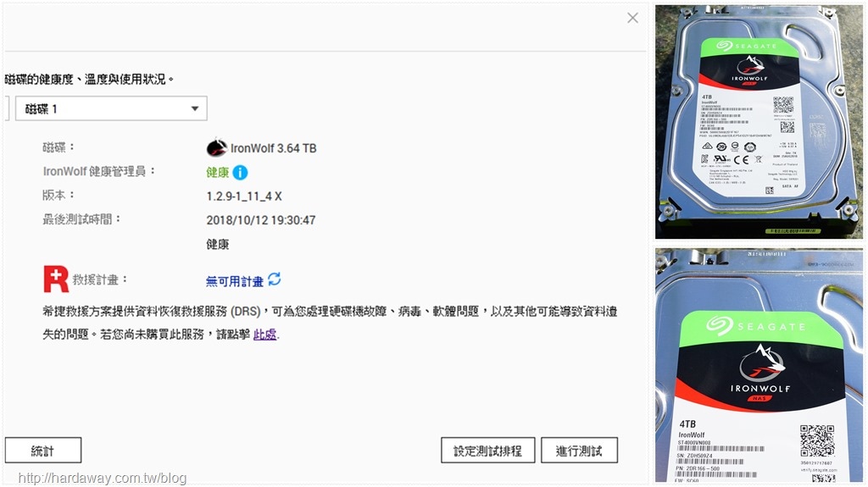This screenshot has width=868, height=487.
Task: Click the blue info icon beside 健康
Action: (240, 173)
